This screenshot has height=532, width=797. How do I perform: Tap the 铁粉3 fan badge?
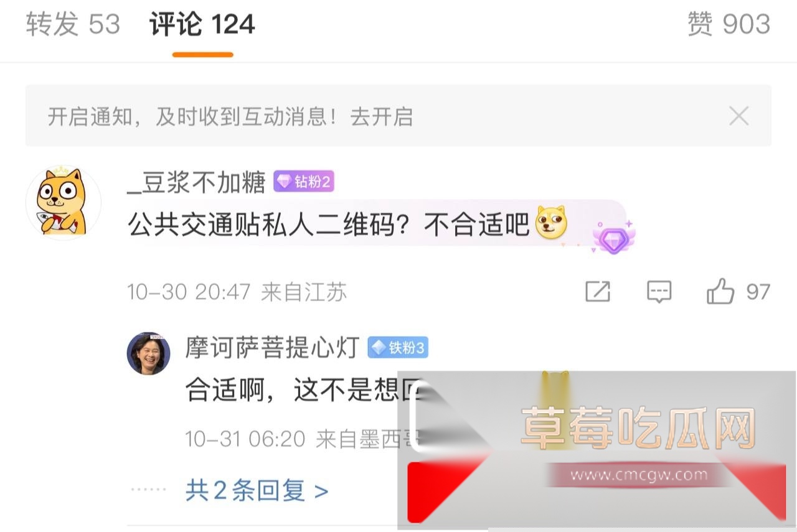click(398, 348)
